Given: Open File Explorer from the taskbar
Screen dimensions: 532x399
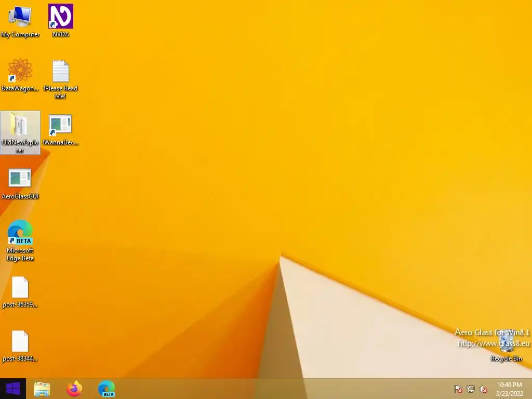Looking at the screenshot, I should tap(42, 389).
